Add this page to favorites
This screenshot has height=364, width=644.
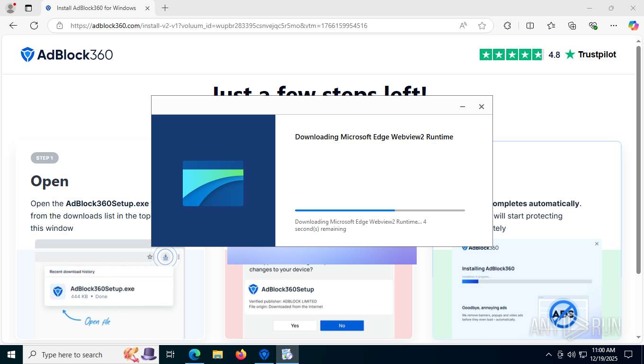[x=482, y=26]
